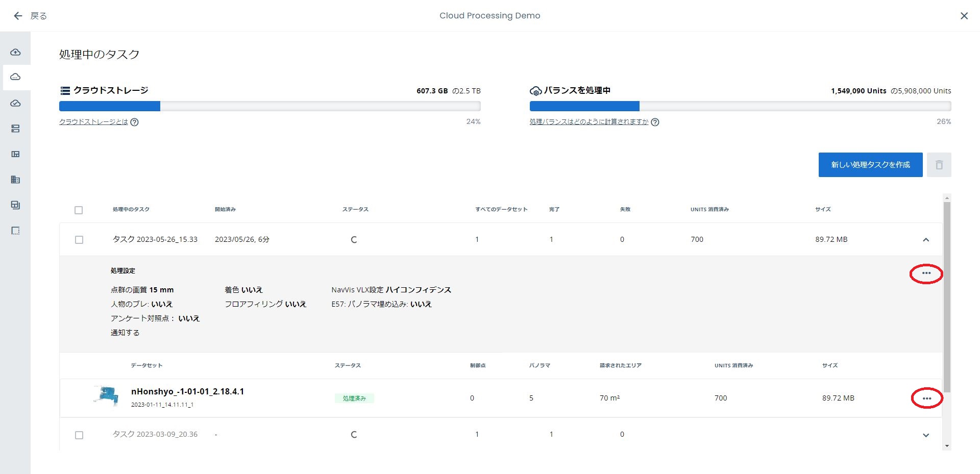Click the 請求されたエリア column header
The image size is (980, 474).
tap(620, 365)
